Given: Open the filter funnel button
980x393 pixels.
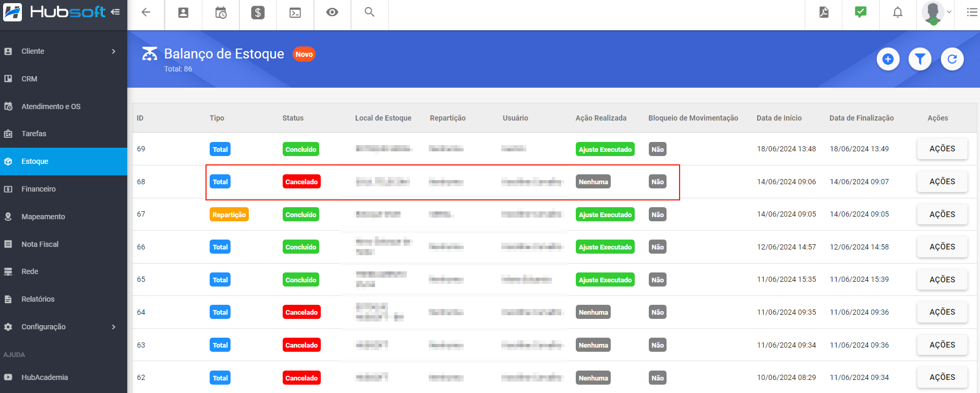Looking at the screenshot, I should (x=920, y=59).
